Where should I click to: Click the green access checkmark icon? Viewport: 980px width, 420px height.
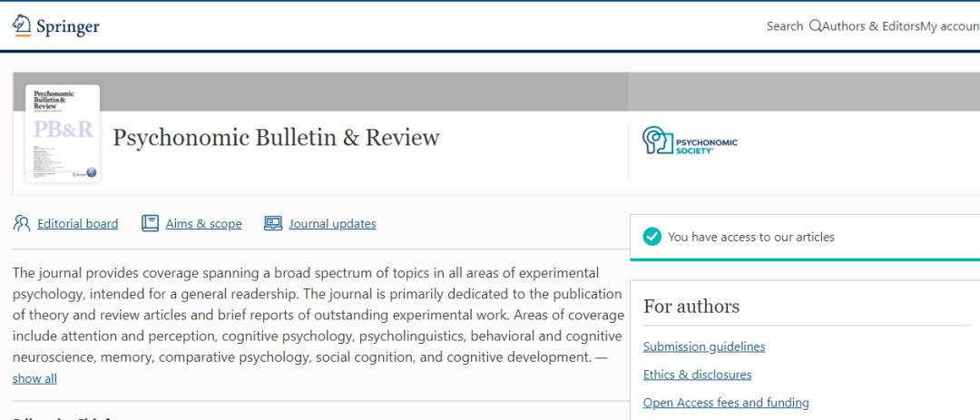[x=652, y=237]
